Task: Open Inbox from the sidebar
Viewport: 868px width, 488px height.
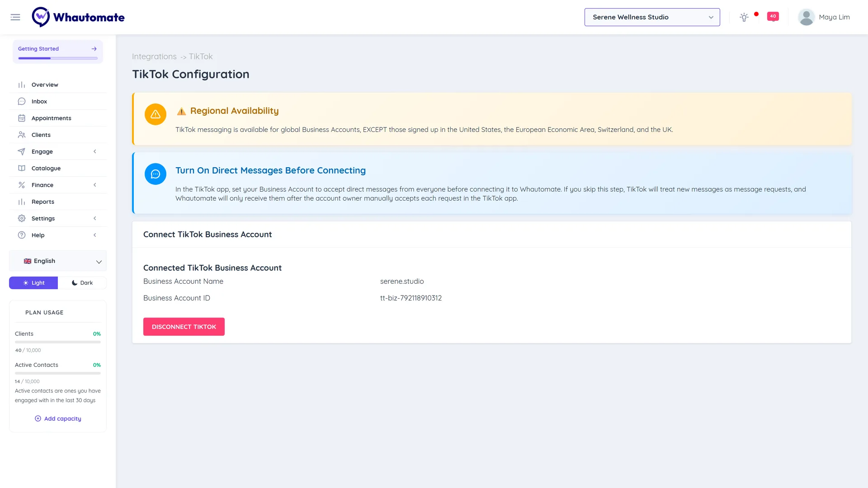Action: [x=58, y=102]
